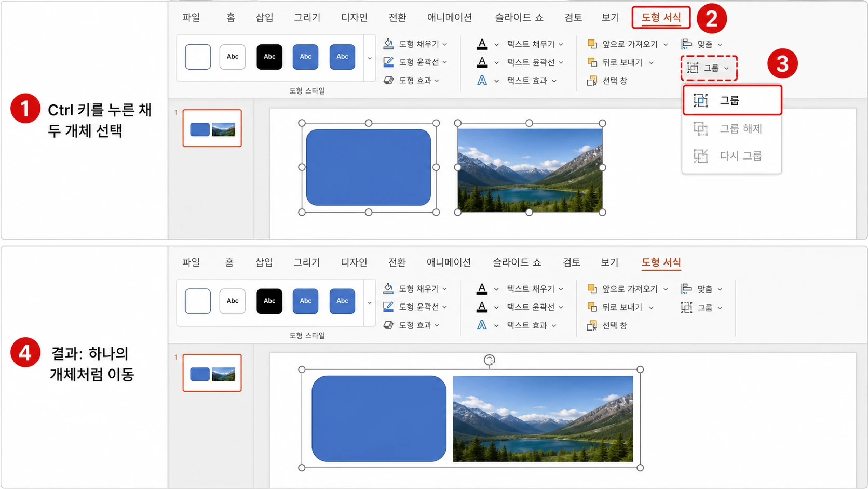Apply the black Abc shape style in upper ribbon
The image size is (868, 489).
point(269,57)
